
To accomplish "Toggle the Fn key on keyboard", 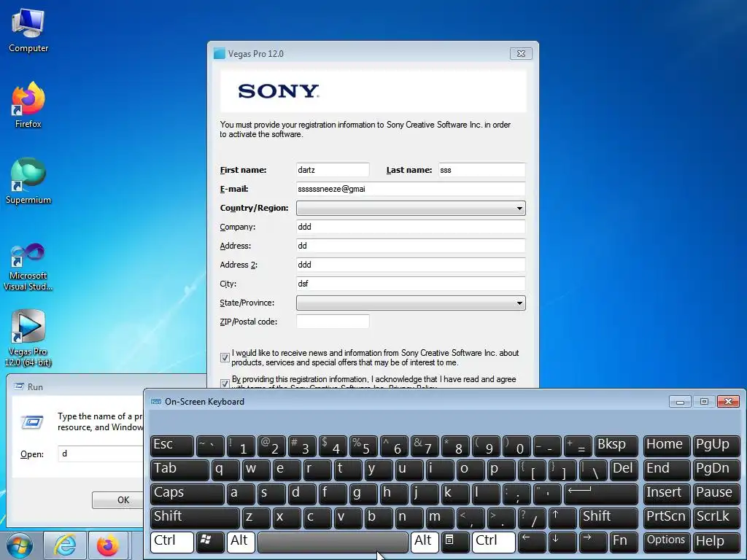I will coord(624,542).
